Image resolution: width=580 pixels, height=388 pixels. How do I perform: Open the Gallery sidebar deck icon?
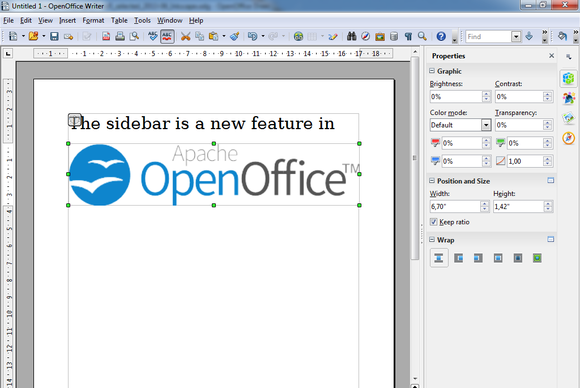pyautogui.click(x=569, y=118)
